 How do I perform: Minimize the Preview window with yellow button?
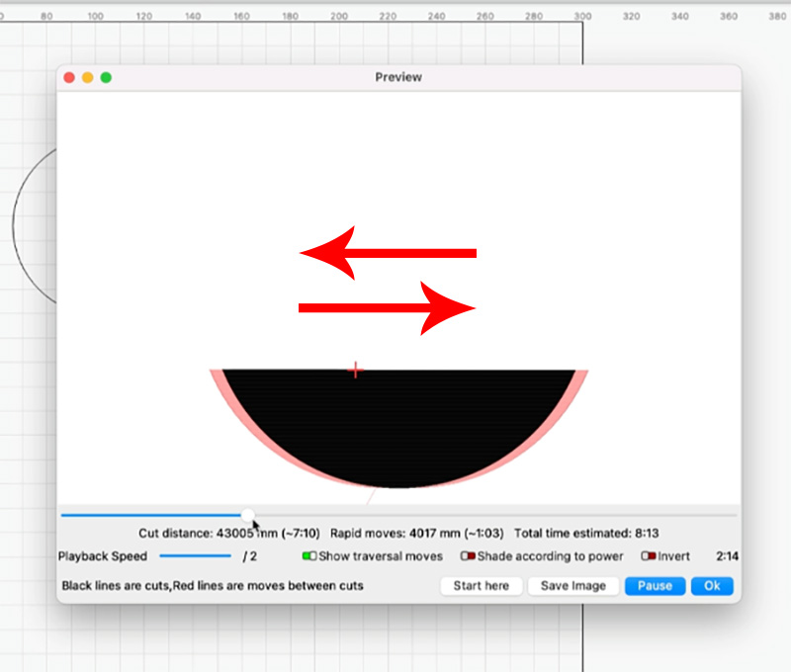[87, 77]
